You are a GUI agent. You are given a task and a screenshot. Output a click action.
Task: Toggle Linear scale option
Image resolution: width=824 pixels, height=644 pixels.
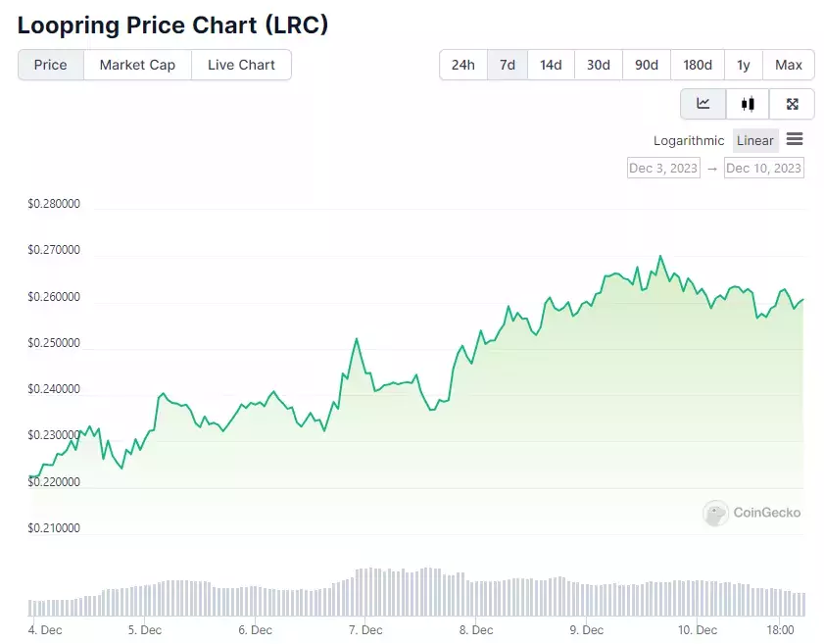coord(755,140)
